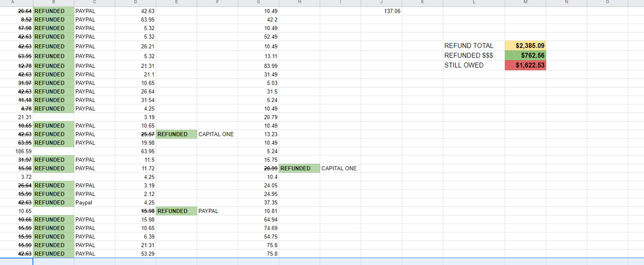Image resolution: width=644 pixels, height=265 pixels.
Task: Click the 64.94 cell
Action: pyautogui.click(x=258, y=220)
